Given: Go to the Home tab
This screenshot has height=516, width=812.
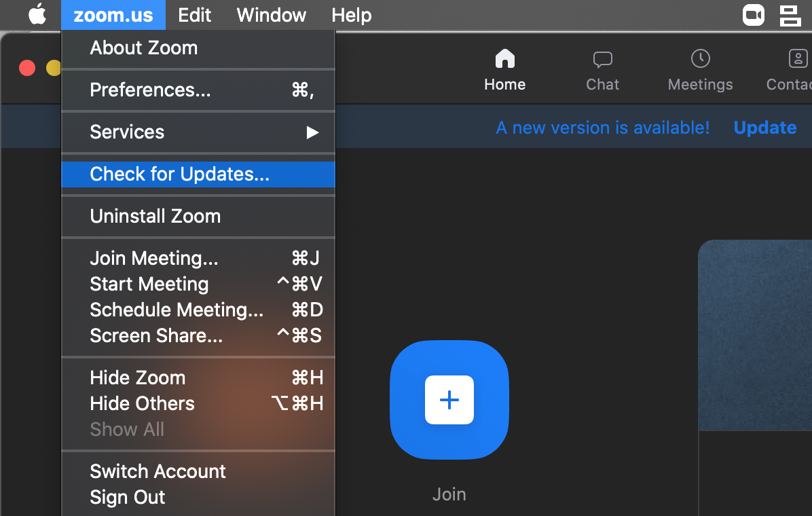Looking at the screenshot, I should click(505, 71).
